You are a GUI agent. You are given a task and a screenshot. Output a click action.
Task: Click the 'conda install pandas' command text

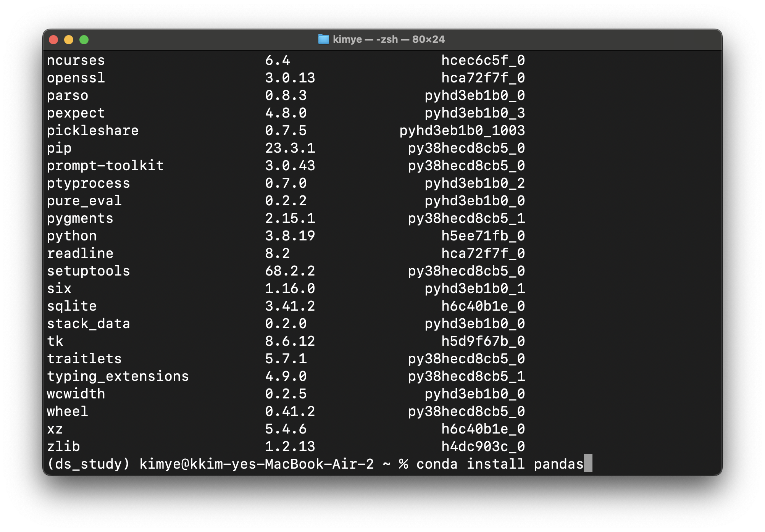pos(499,464)
